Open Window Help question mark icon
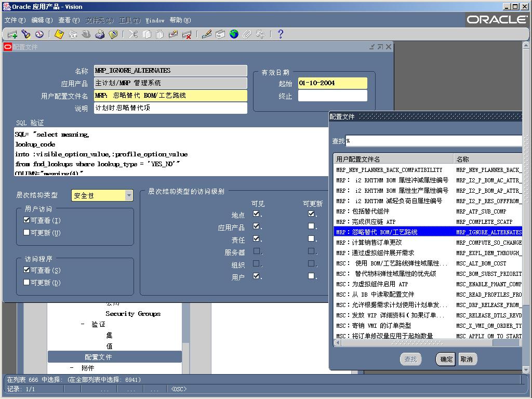 [280, 34]
